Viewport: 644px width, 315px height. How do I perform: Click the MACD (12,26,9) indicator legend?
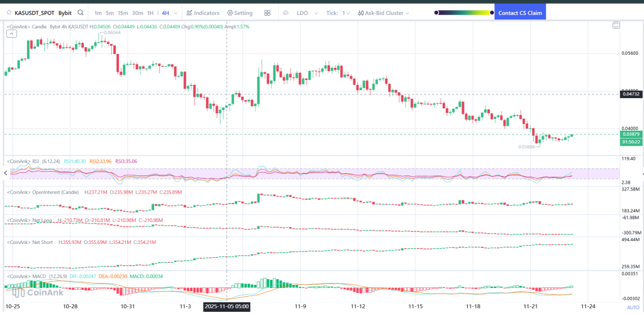[37, 276]
